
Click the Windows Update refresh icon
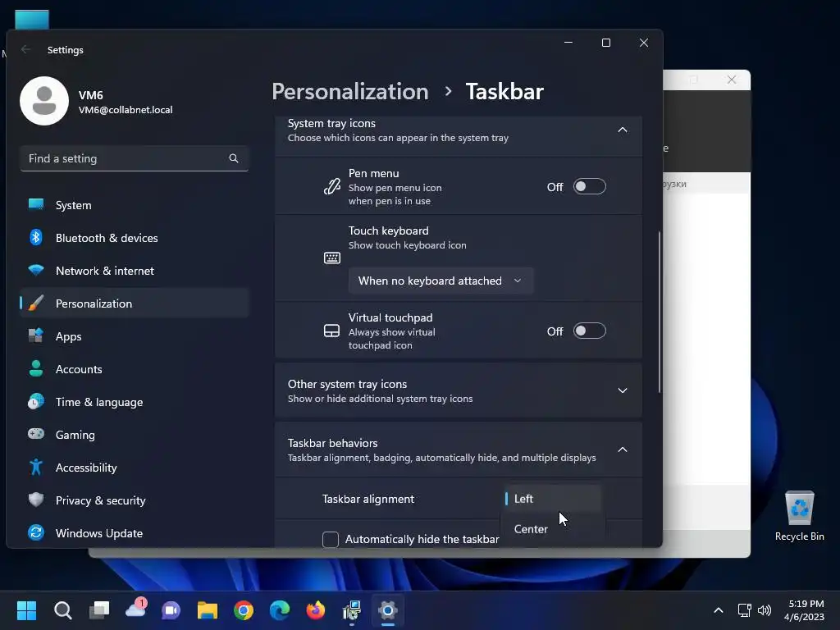tap(36, 532)
